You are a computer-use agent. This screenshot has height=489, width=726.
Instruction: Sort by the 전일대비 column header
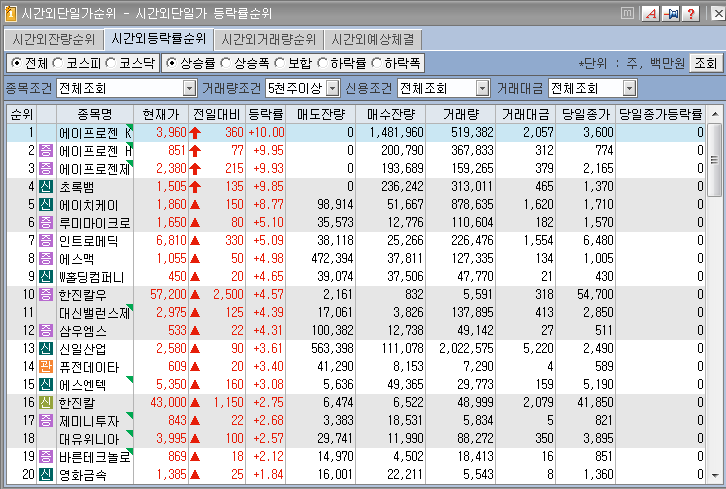click(x=217, y=114)
